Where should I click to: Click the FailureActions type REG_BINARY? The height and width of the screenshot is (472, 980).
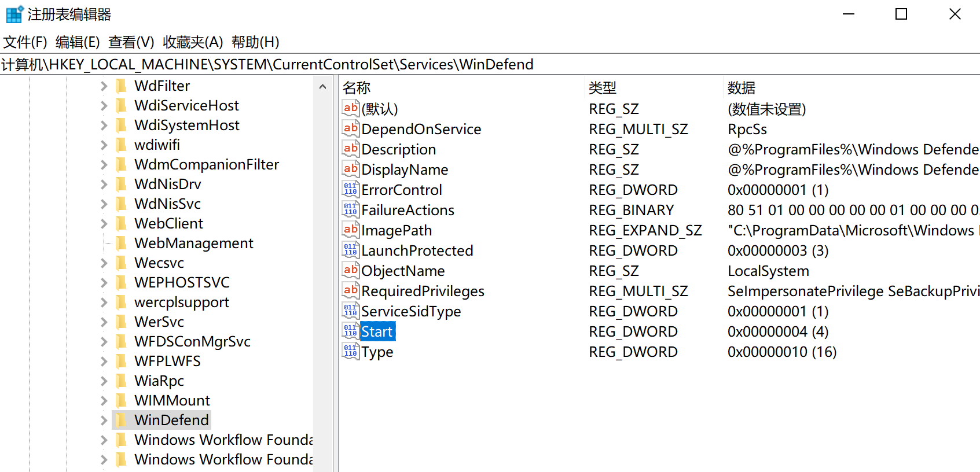click(632, 210)
